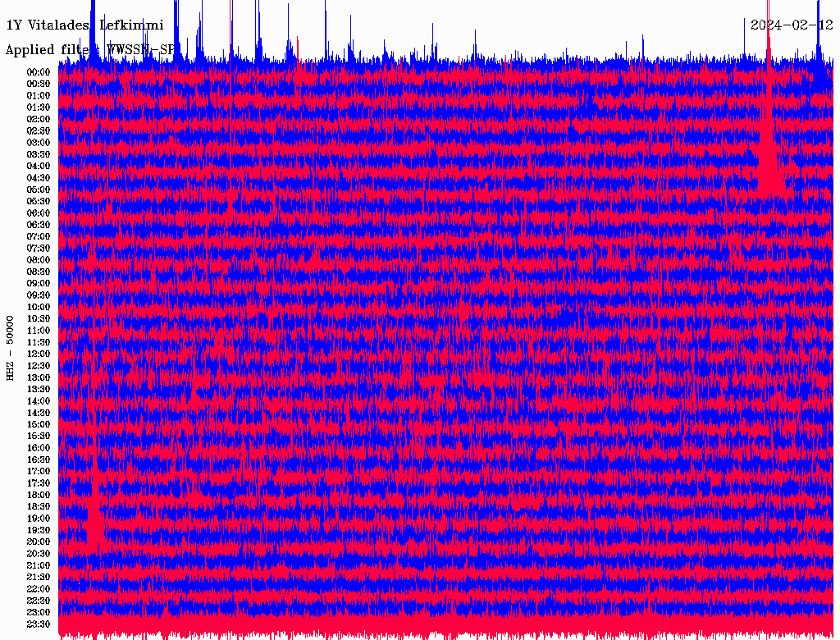Select the 21:00 time label
This screenshot has width=840, height=640.
[x=39, y=566]
